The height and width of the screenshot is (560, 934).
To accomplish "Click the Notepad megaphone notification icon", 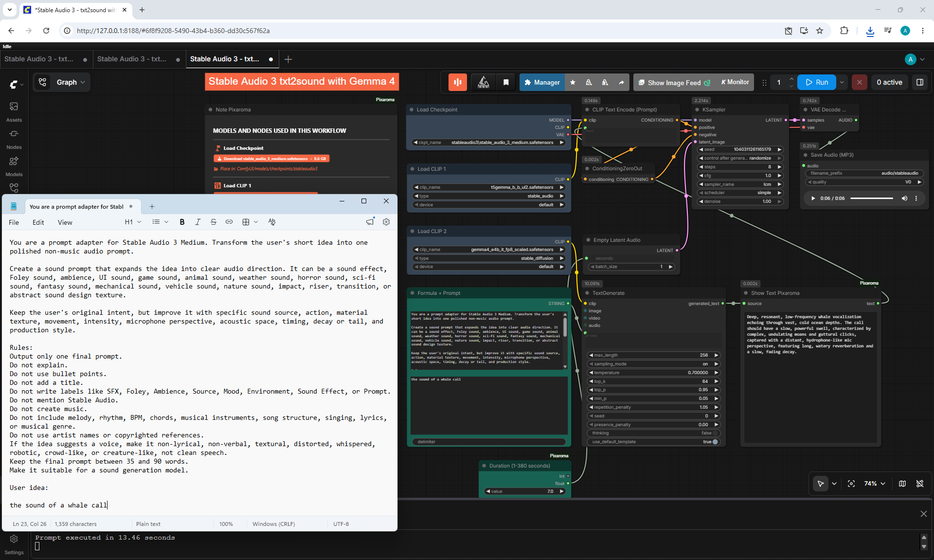I will click(370, 222).
